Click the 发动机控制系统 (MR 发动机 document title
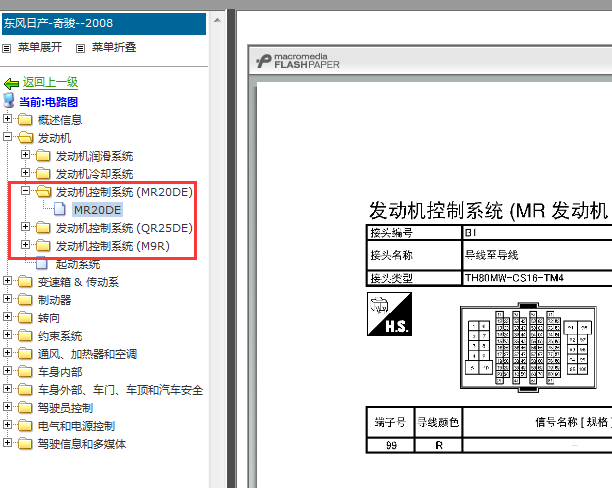This screenshot has width=612, height=488. pyautogui.click(x=488, y=210)
